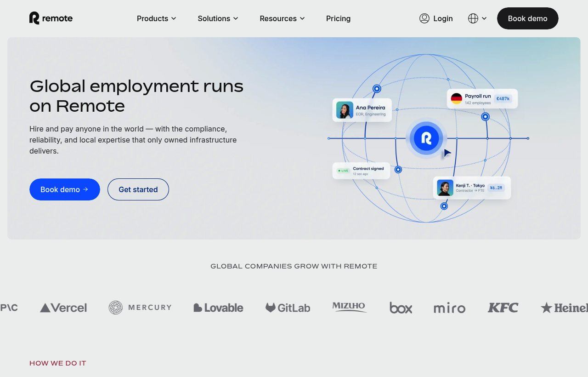Screen dimensions: 588x377
Task: Click the GitLab logo
Action: point(288,308)
